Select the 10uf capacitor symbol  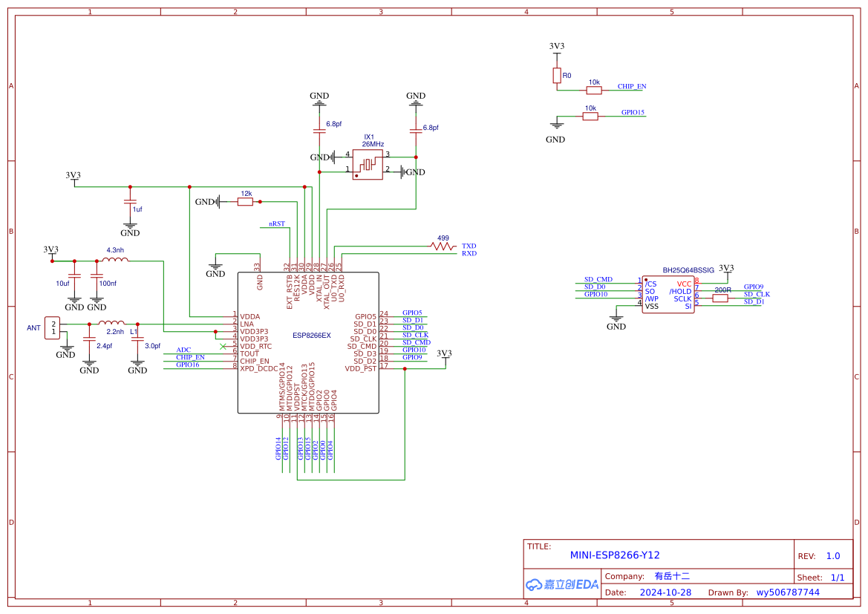(74, 275)
